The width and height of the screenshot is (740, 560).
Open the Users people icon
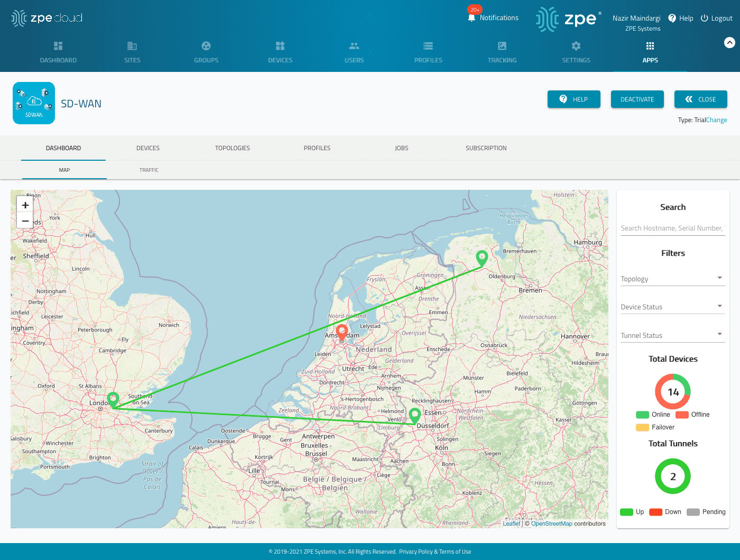coord(354,46)
